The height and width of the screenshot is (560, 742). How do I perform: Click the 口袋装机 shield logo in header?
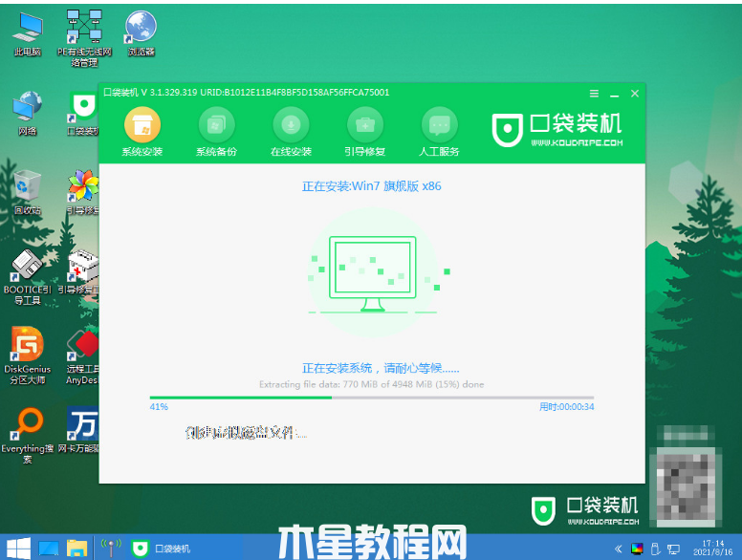pyautogui.click(x=507, y=130)
